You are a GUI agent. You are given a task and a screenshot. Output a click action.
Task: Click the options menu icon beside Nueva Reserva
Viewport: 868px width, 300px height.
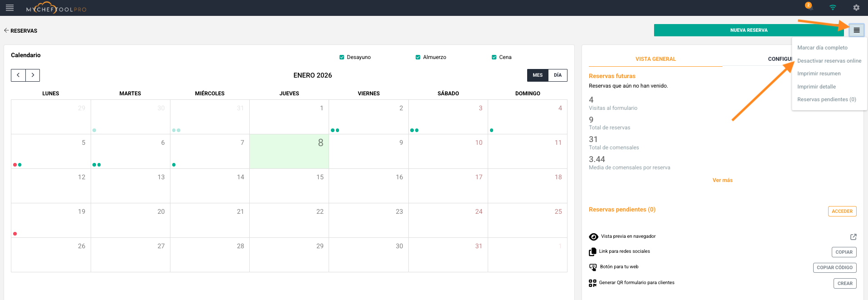[856, 30]
